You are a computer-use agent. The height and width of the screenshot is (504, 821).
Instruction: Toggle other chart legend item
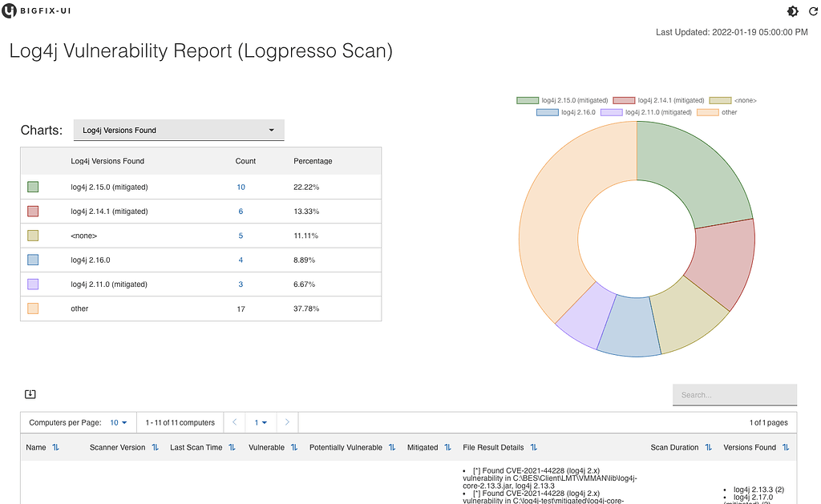click(717, 112)
